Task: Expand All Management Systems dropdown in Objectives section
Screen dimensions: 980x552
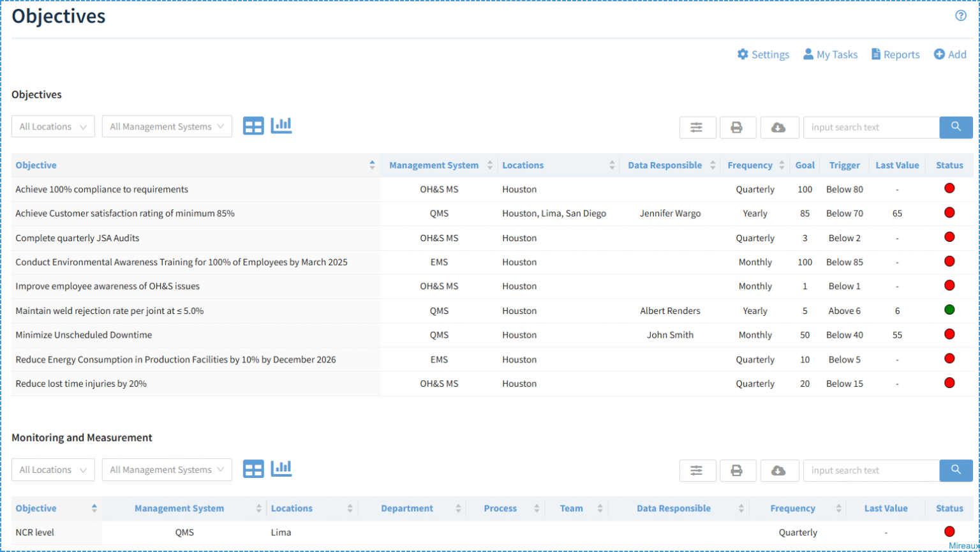Action: point(167,126)
